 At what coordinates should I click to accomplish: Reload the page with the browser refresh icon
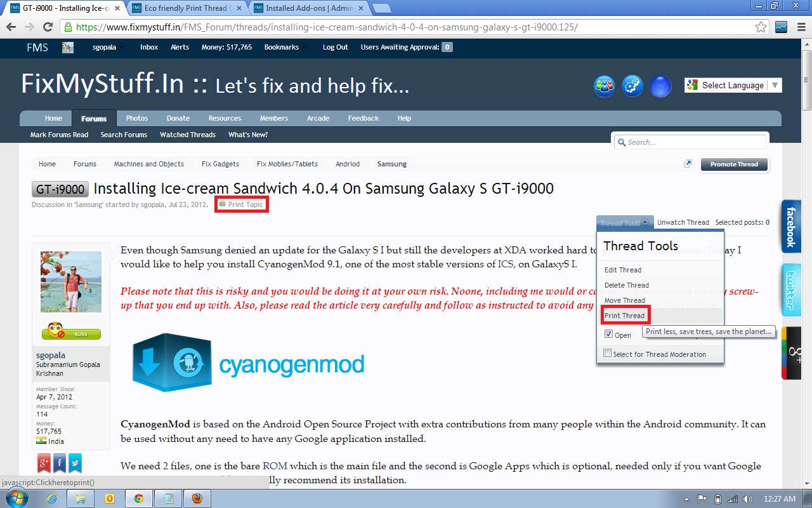click(48, 27)
